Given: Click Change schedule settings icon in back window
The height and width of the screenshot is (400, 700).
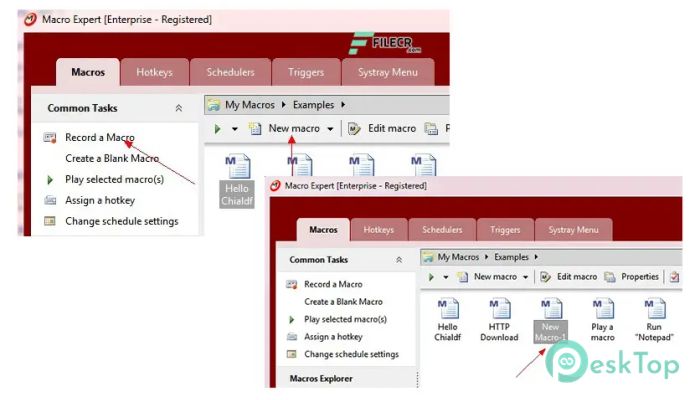Looking at the screenshot, I should click(x=50, y=221).
